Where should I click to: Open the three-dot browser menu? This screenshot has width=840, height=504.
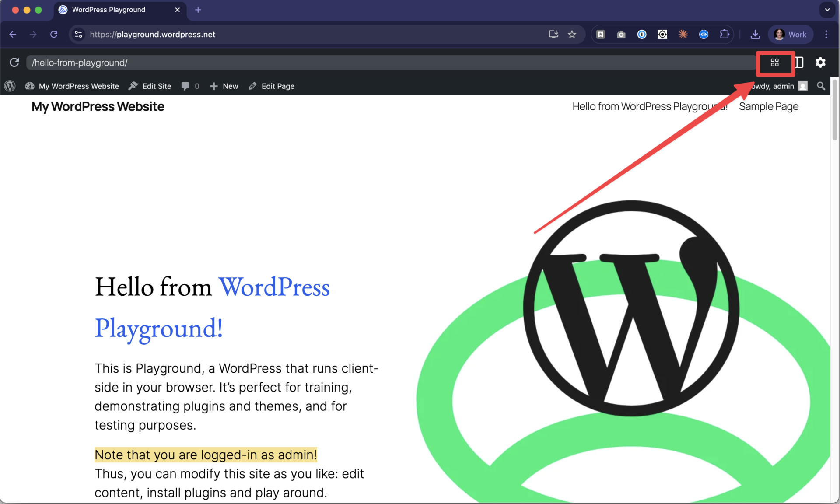(x=827, y=34)
